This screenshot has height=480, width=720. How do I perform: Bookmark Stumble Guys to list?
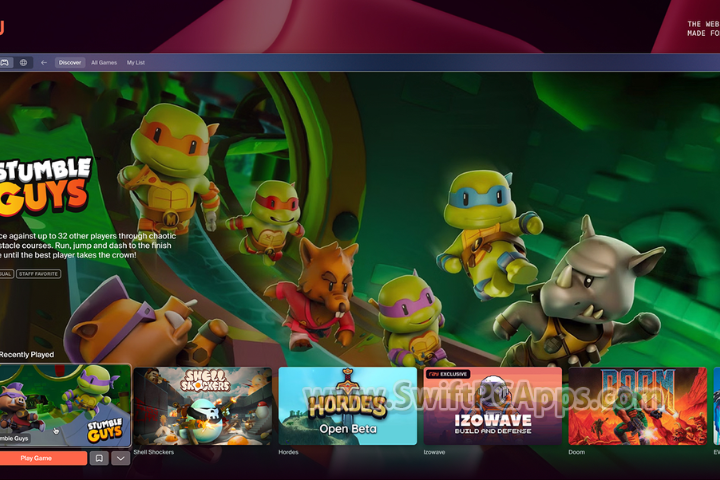click(x=99, y=458)
